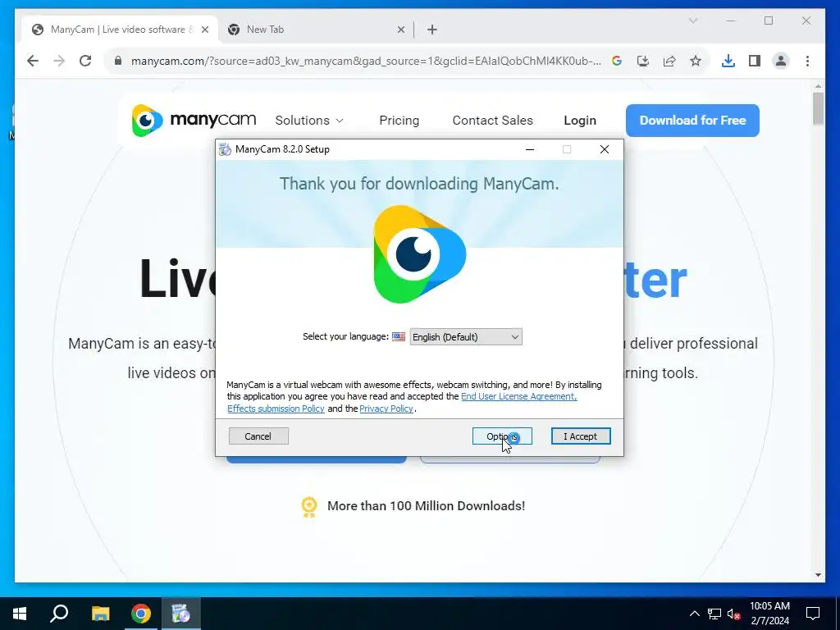Viewport: 840px width, 630px height.
Task: Open the taskbar clock and date
Action: click(769, 614)
